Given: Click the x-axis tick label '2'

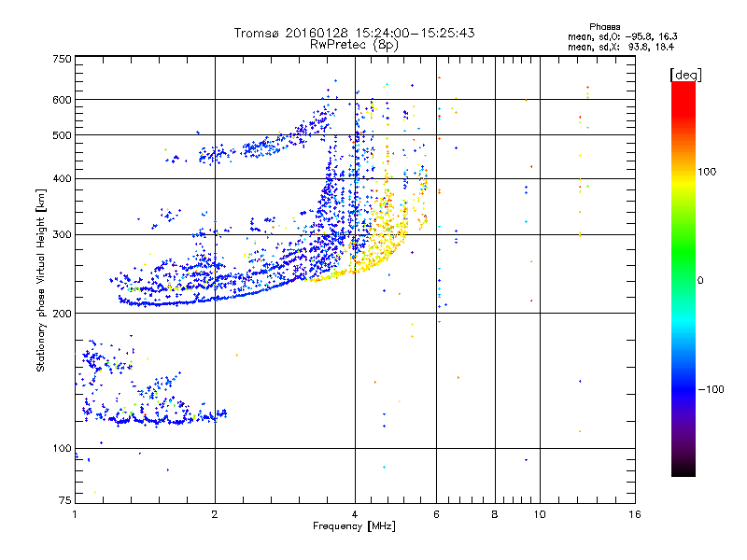Looking at the screenshot, I should coord(215,514).
